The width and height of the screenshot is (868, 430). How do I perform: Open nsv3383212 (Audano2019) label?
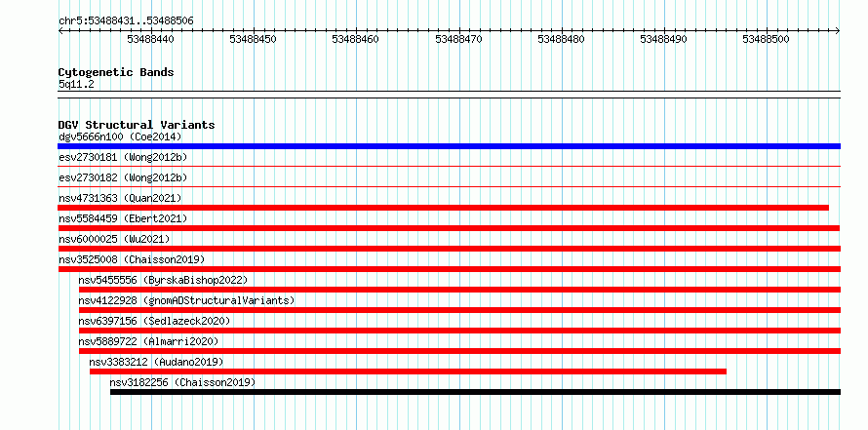[x=157, y=362]
